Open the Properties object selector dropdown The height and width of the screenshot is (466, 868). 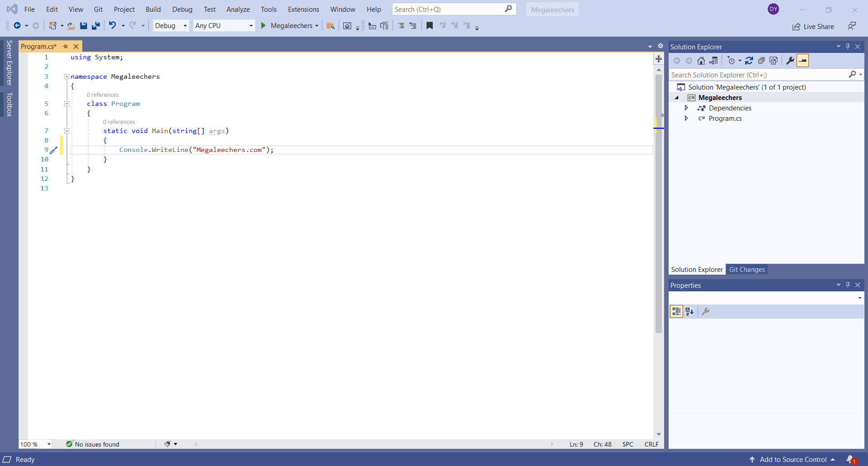[859, 298]
